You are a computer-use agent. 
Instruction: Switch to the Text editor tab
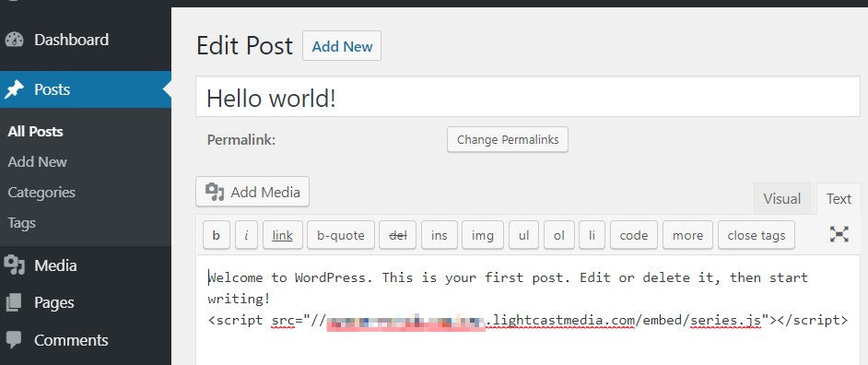pos(839,199)
